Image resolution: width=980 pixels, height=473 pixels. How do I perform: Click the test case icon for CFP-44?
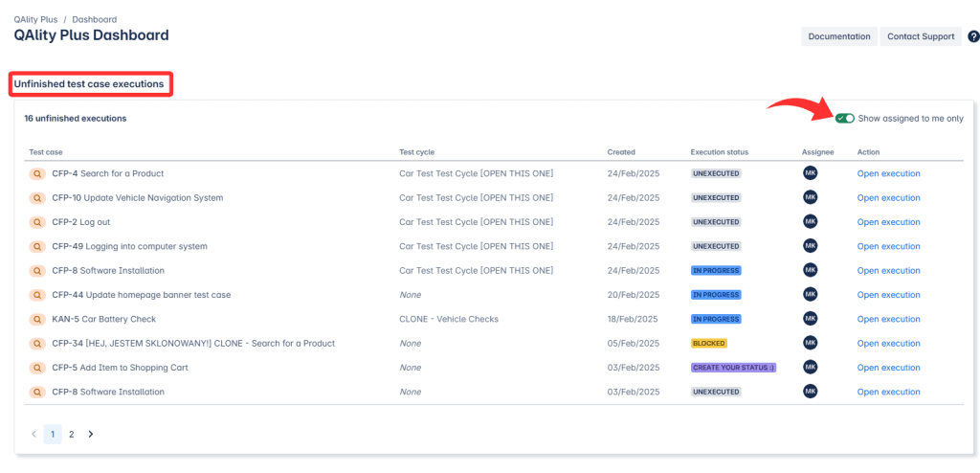point(37,295)
